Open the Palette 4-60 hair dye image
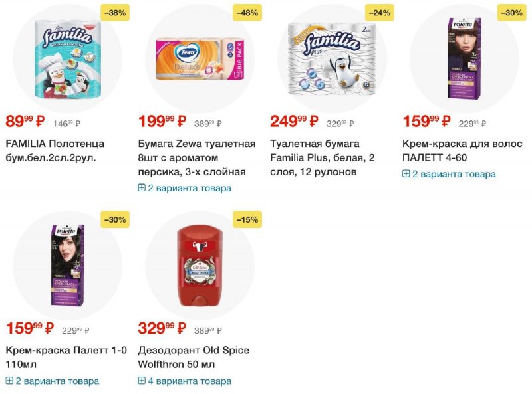 click(x=465, y=58)
